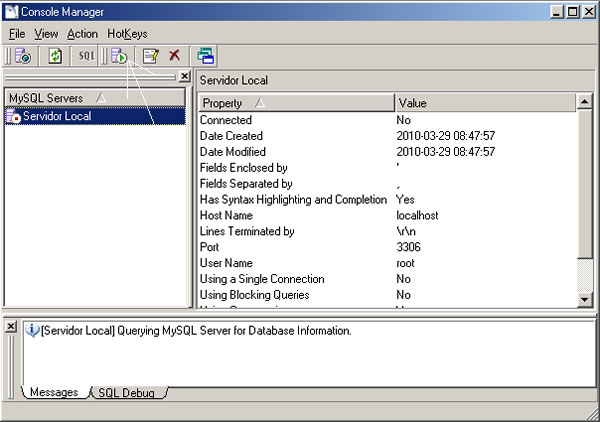Select the Port property row

[x=387, y=247]
